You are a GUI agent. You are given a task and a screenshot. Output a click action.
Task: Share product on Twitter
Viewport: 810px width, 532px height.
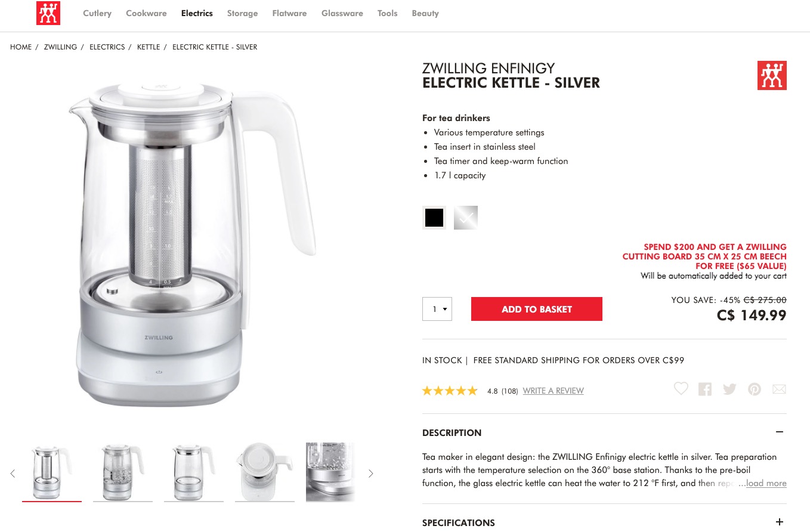pos(729,389)
